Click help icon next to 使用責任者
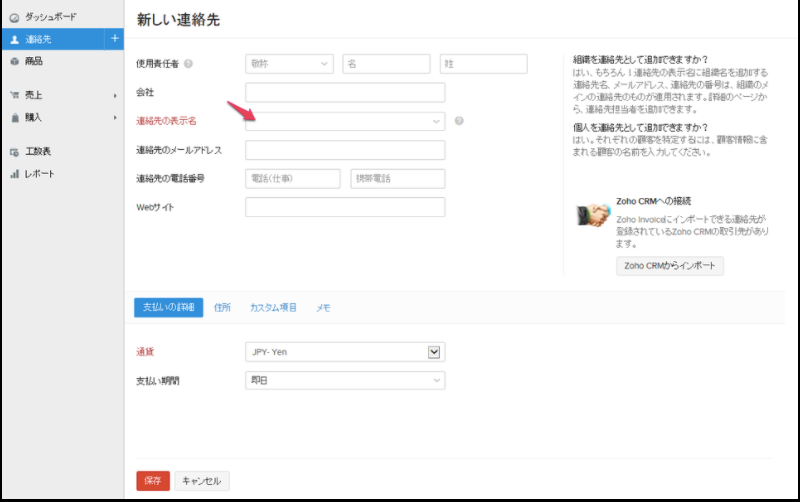 click(188, 64)
